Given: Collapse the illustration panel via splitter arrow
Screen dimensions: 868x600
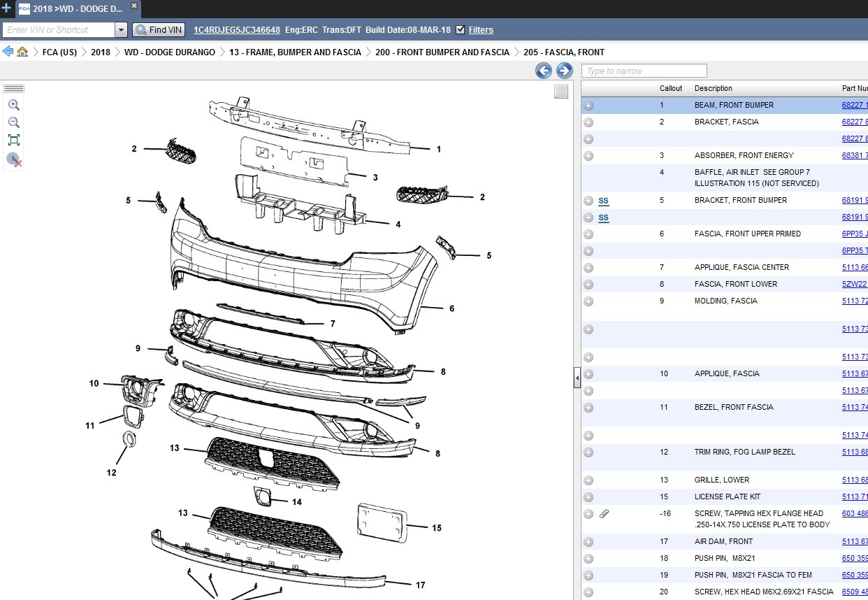Looking at the screenshot, I should point(577,378).
